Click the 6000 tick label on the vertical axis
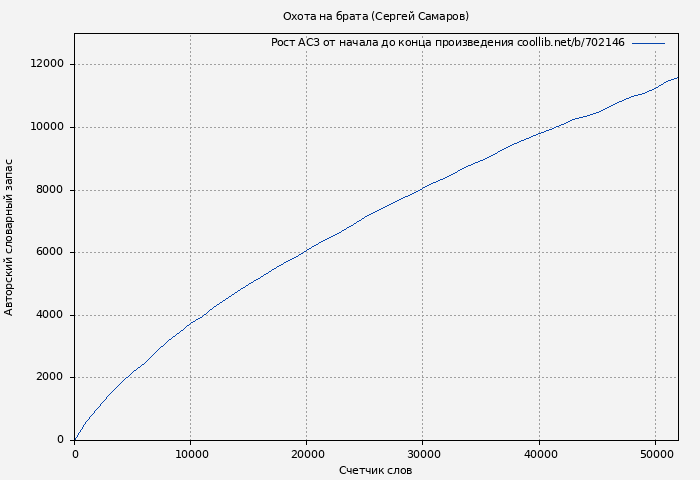Viewport: 700px width, 480px height. coord(50,252)
